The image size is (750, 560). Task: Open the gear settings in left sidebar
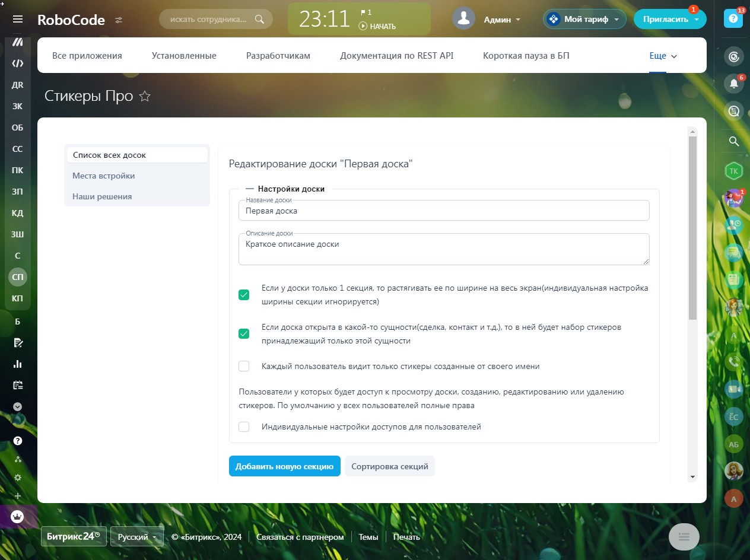(18, 478)
